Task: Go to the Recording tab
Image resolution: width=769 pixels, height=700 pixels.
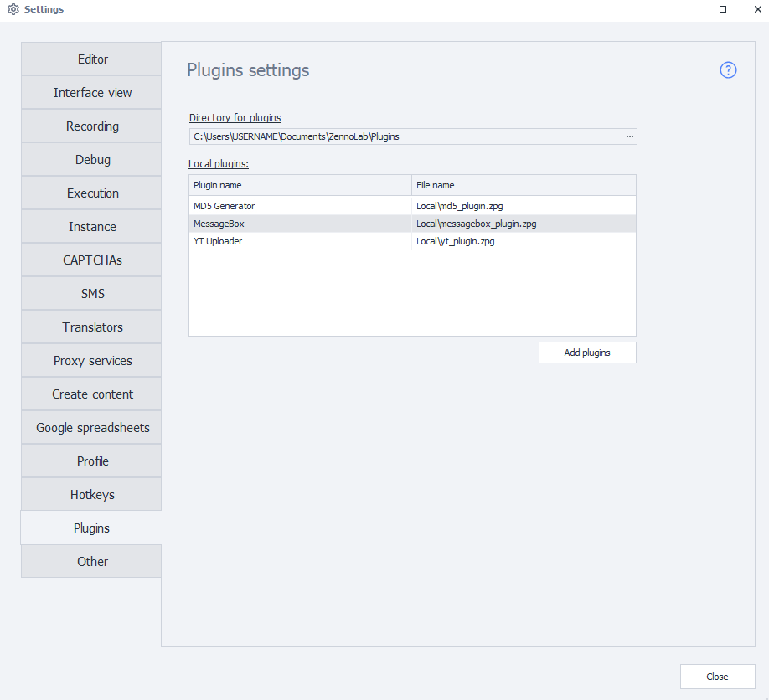Action: (92, 126)
